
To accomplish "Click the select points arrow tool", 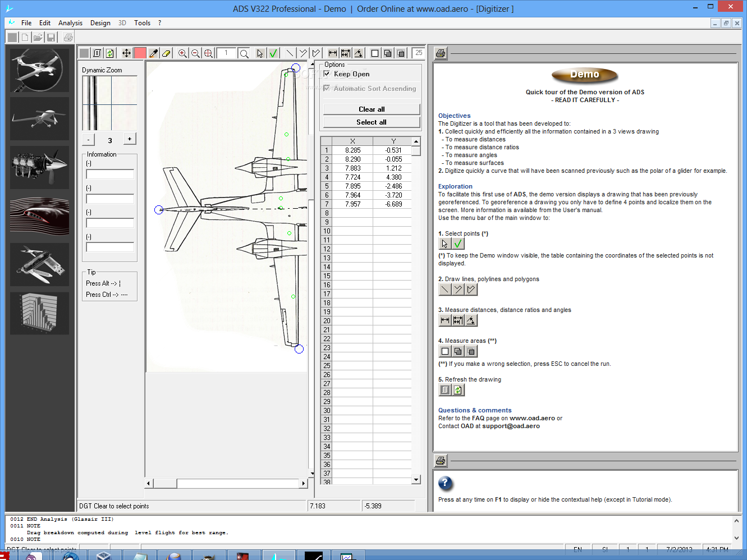I will point(260,53).
